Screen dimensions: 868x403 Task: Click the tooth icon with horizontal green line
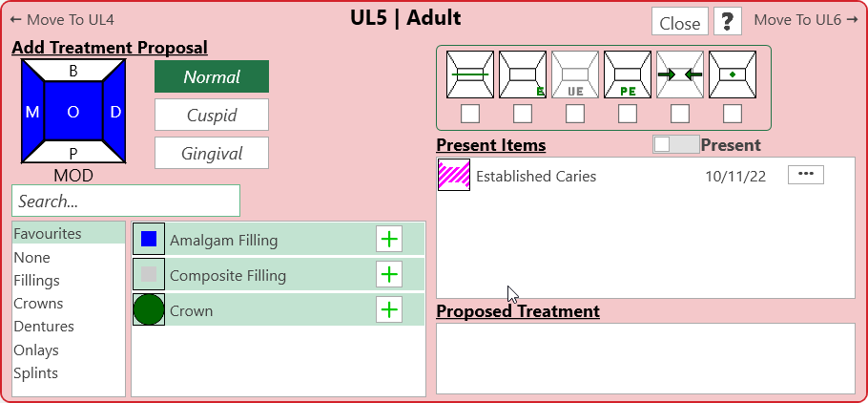469,74
